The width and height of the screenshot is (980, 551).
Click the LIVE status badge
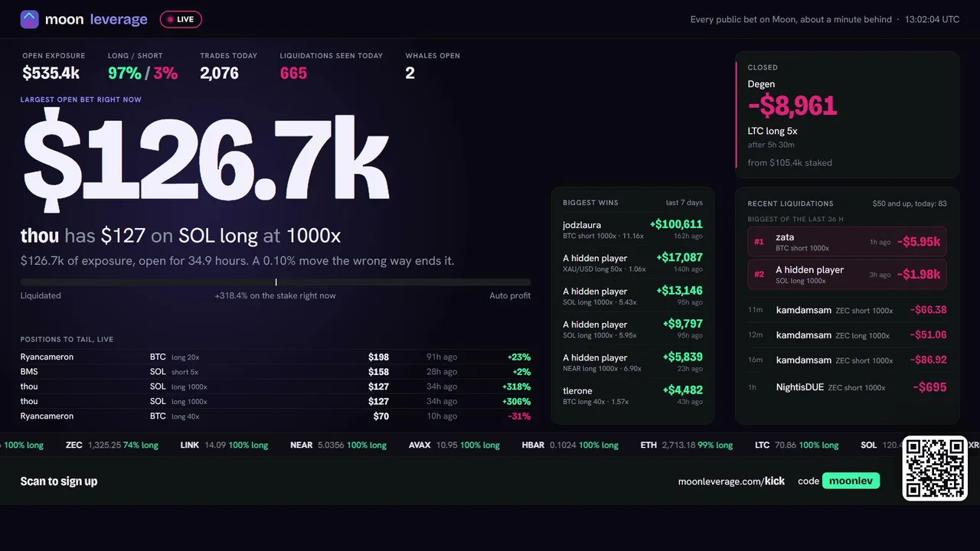click(x=181, y=19)
